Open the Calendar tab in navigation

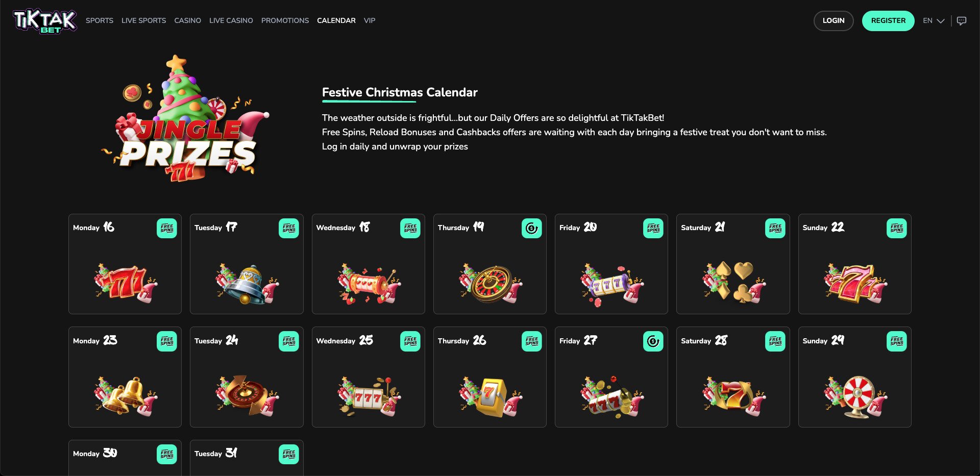(x=336, y=20)
